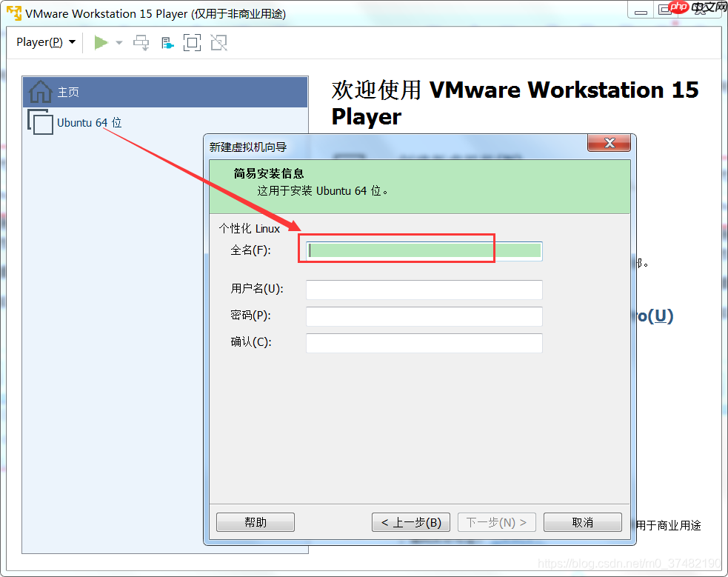Click the home icon in the library list
The image size is (728, 577).
[x=41, y=91]
